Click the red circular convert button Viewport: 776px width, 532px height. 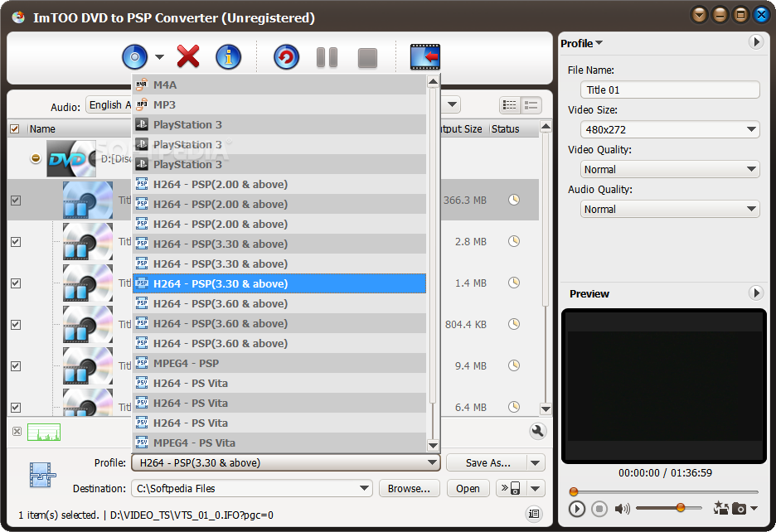point(286,57)
